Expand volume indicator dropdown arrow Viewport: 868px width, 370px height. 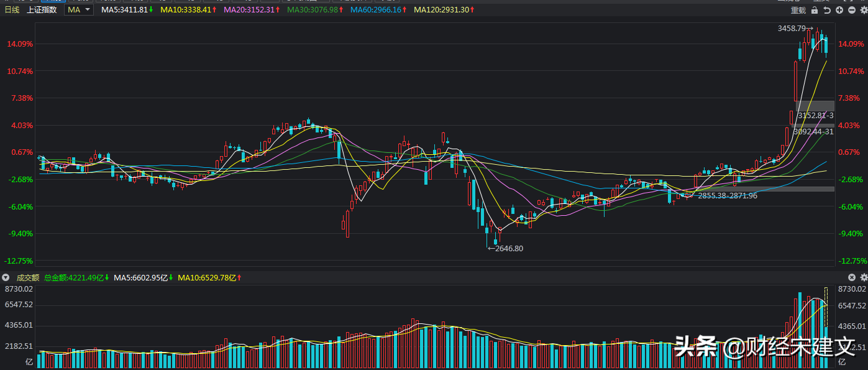click(x=6, y=277)
